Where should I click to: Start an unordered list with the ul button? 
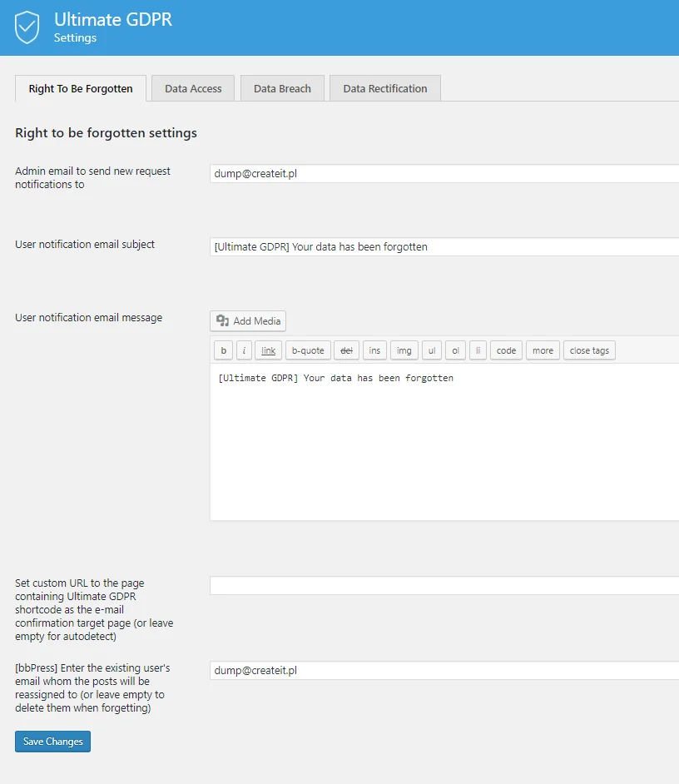point(432,350)
